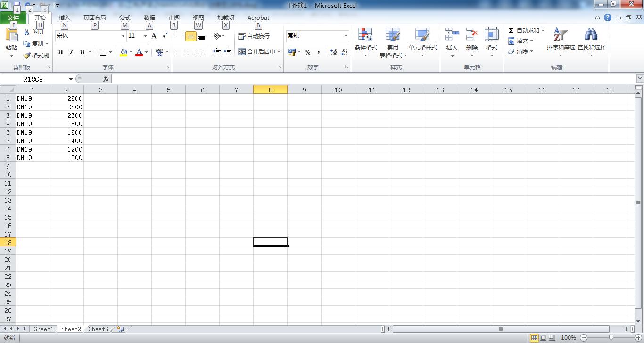The width and height of the screenshot is (644, 343).
Task: Align cell text to the left
Action: (180, 52)
